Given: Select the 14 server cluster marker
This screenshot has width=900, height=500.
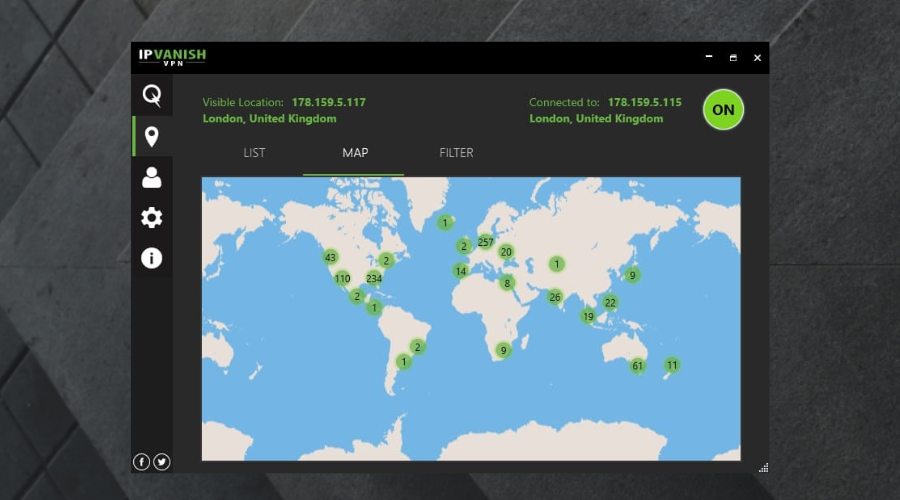Looking at the screenshot, I should pos(460,271).
